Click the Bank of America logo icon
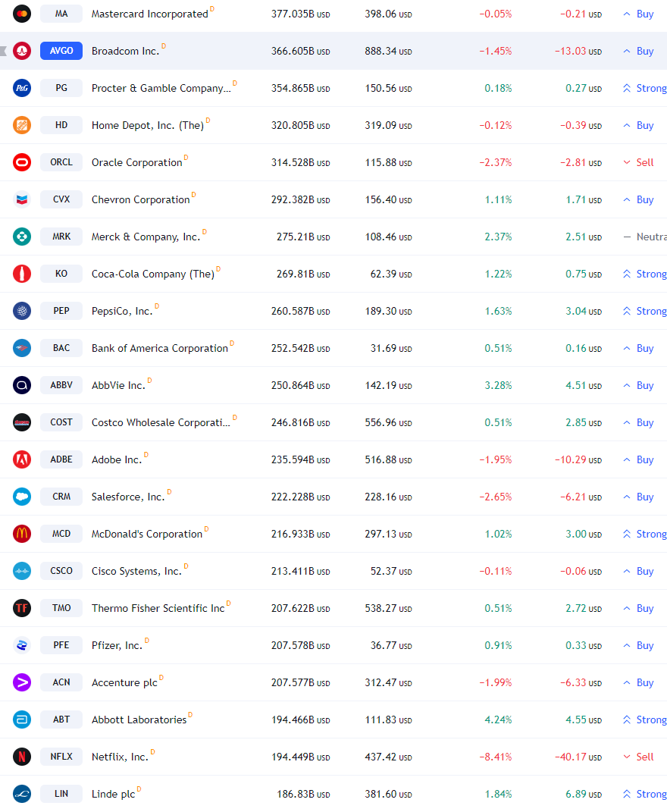667x812 pixels. click(22, 348)
